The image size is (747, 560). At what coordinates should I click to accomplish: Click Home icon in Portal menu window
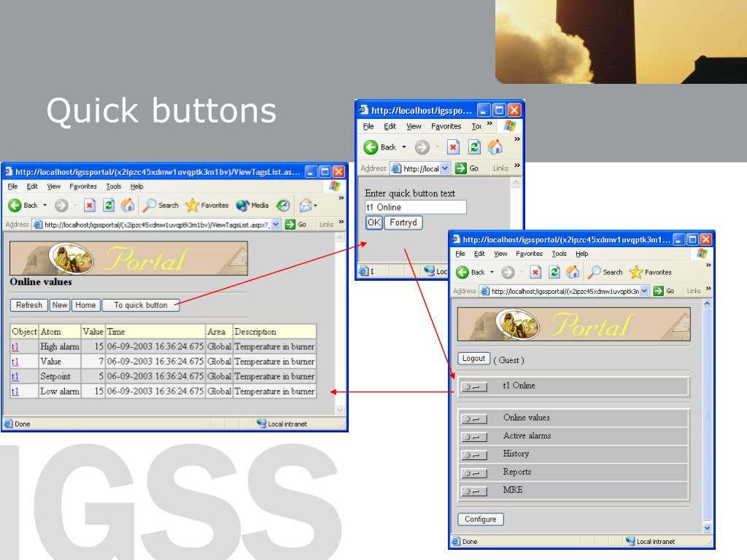573,272
